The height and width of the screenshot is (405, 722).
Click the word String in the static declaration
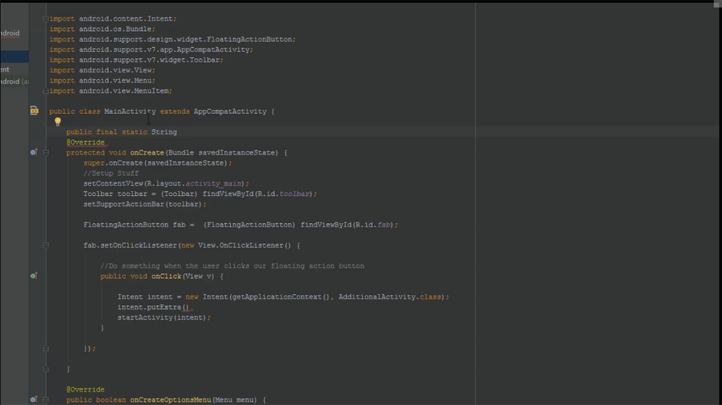pos(164,132)
